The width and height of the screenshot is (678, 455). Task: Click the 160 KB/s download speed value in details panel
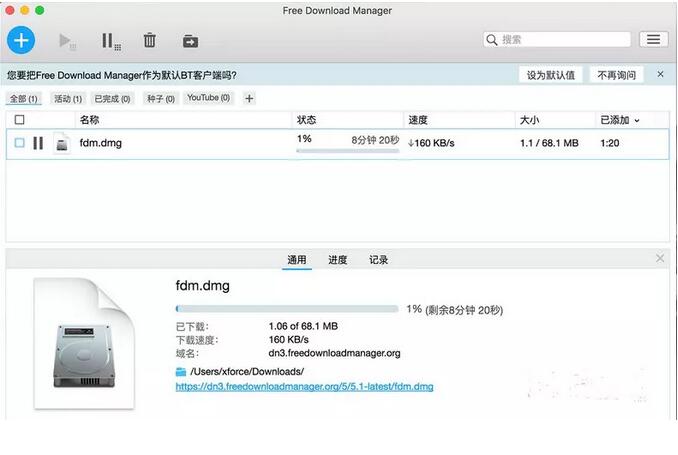click(288, 340)
